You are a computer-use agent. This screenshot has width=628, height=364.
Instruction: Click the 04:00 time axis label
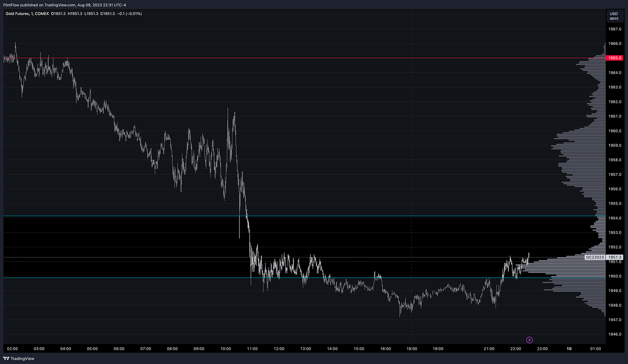(x=66, y=349)
